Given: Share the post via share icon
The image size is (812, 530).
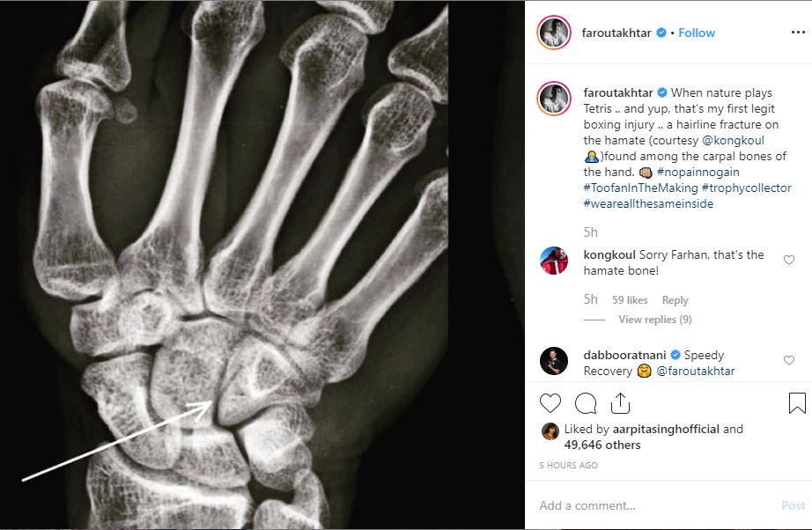Looking at the screenshot, I should [620, 403].
